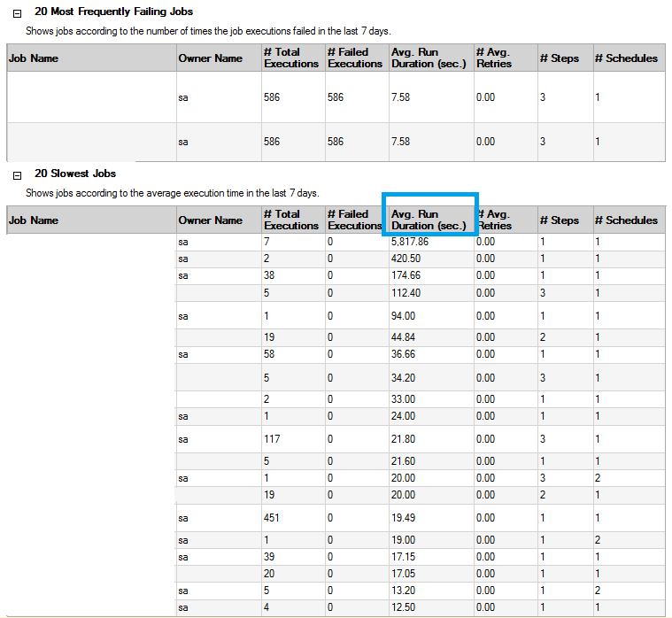Click # Schedules header in Slowest Jobs table
This screenshot has width=672, height=618.
tap(626, 220)
